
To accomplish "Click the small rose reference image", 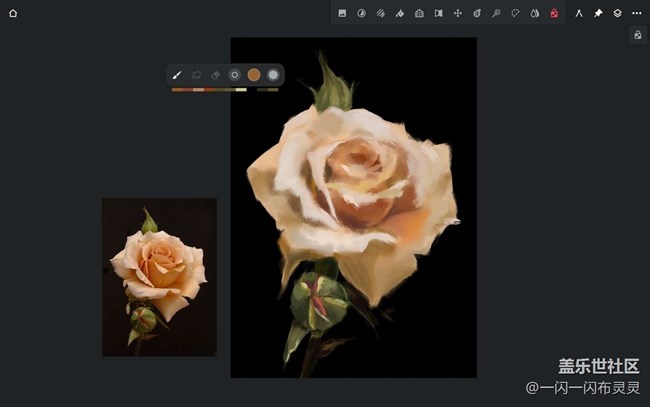I will coord(159,277).
